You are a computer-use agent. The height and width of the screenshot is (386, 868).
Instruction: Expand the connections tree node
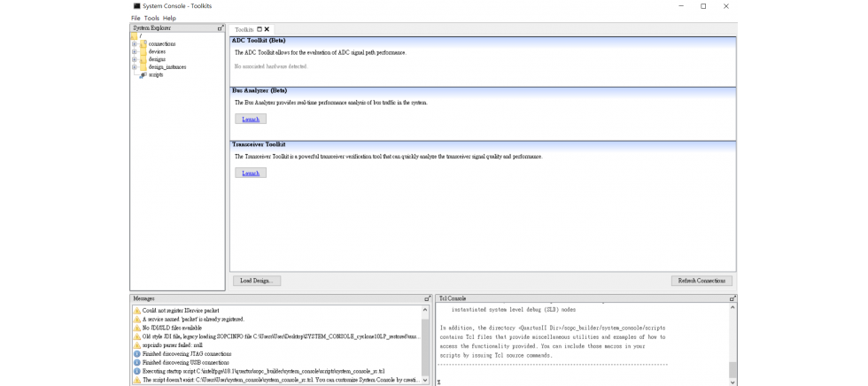(x=135, y=44)
